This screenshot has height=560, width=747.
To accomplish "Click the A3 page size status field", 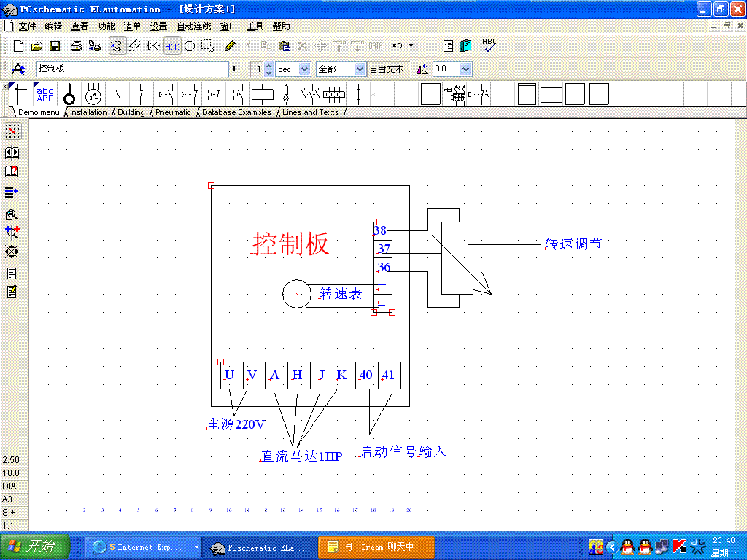I will (x=15, y=499).
